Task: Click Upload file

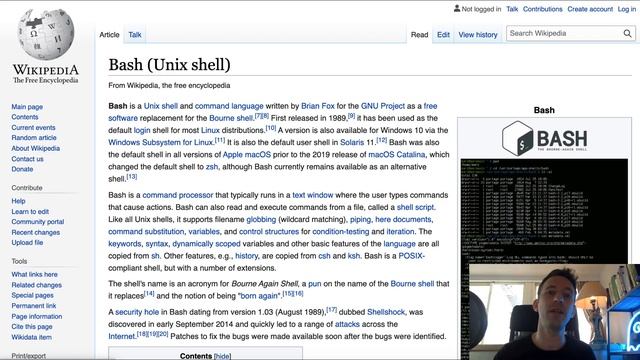Action: pos(27,242)
